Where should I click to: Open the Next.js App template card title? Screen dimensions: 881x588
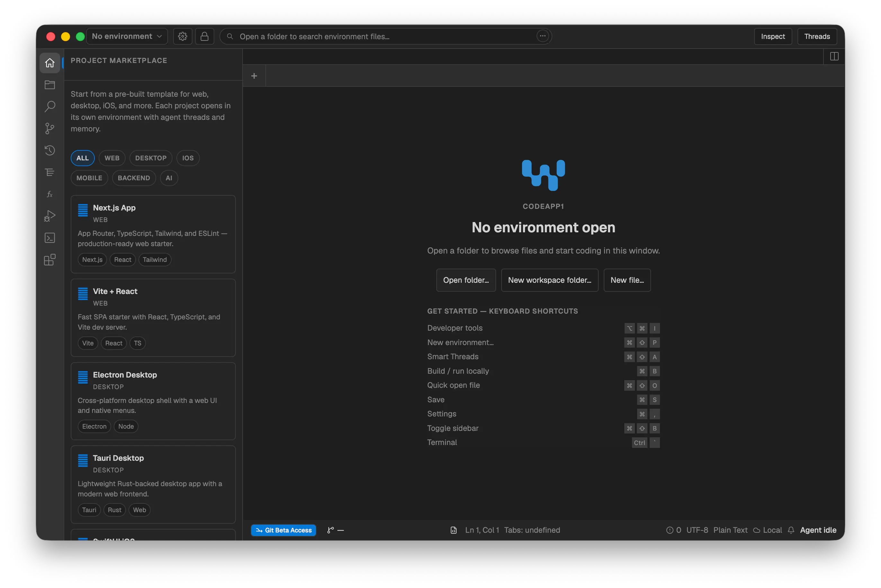[114, 208]
